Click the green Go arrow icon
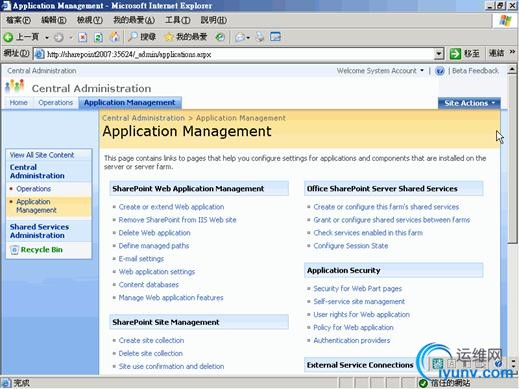Viewport: 519px width, 389px height. click(x=455, y=54)
